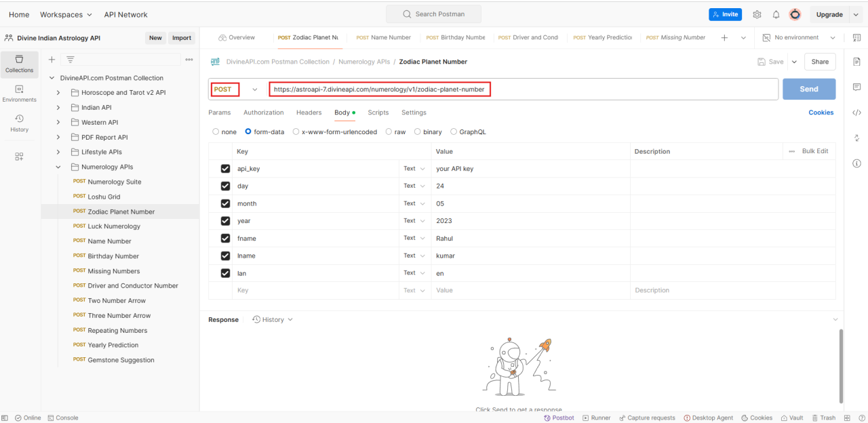Select the raw body type
This screenshot has height=423, width=868.
point(389,132)
